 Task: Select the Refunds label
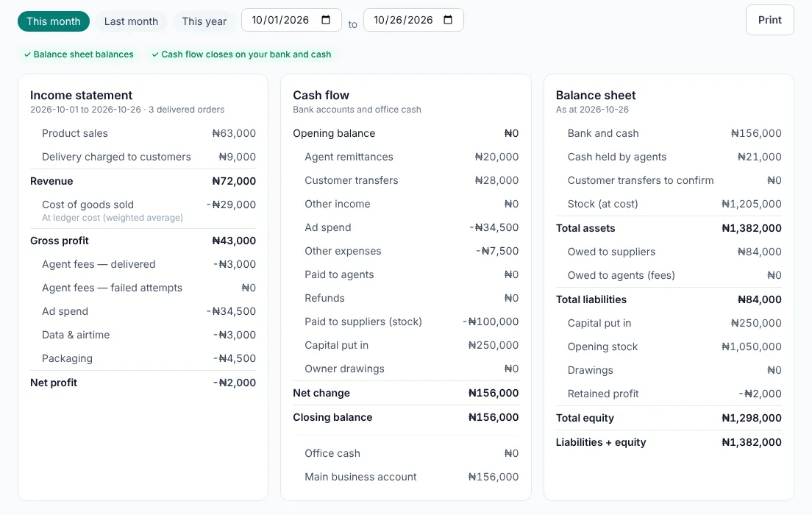point(324,299)
